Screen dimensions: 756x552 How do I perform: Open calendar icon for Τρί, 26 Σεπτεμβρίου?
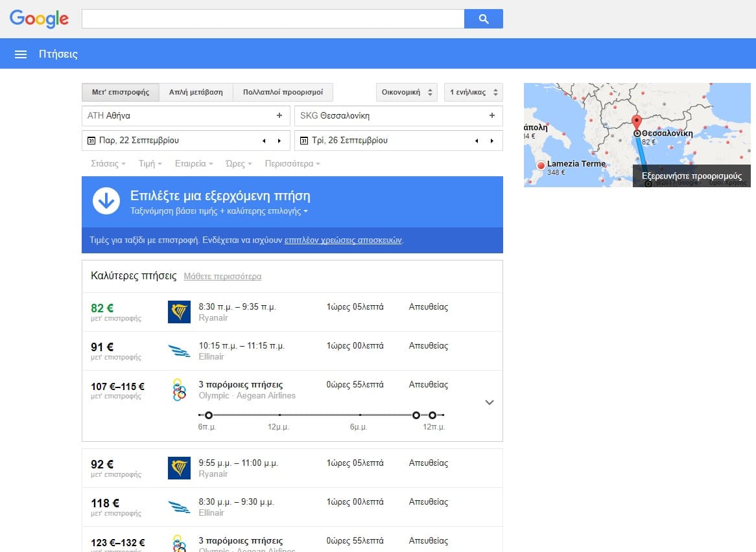303,141
